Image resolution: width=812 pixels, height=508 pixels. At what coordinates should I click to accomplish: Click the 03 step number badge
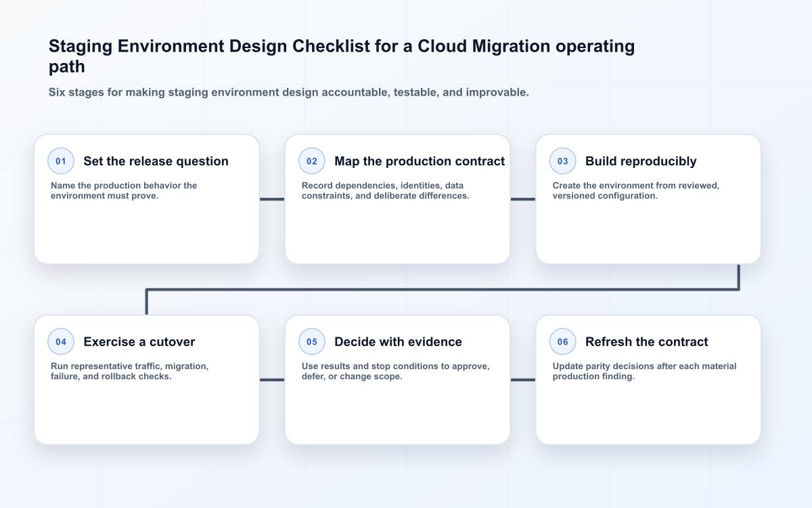pos(563,161)
